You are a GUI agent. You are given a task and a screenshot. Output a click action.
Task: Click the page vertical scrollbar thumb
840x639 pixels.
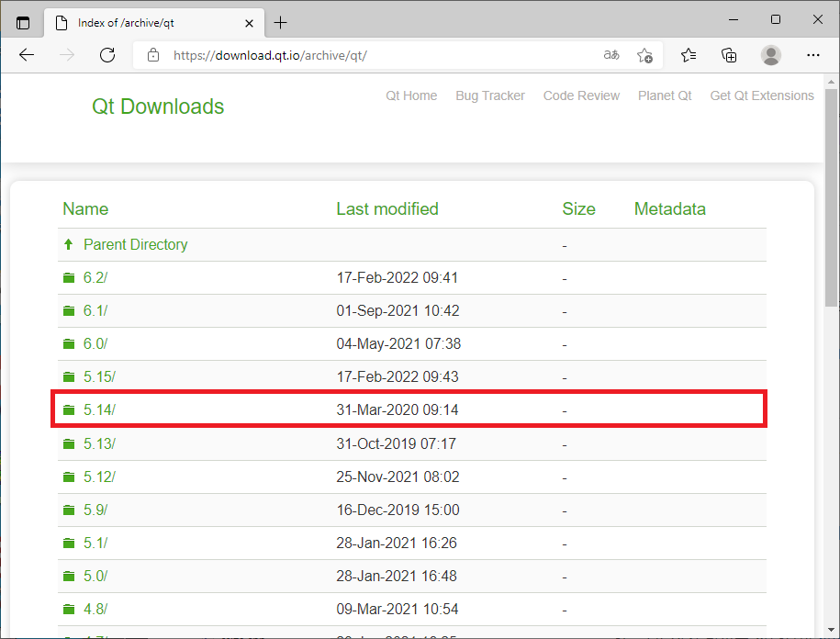point(831,197)
